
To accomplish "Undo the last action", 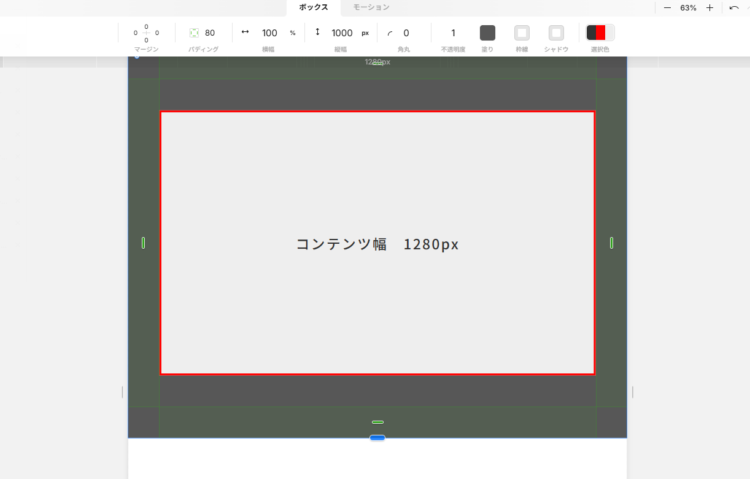I will tap(734, 8).
